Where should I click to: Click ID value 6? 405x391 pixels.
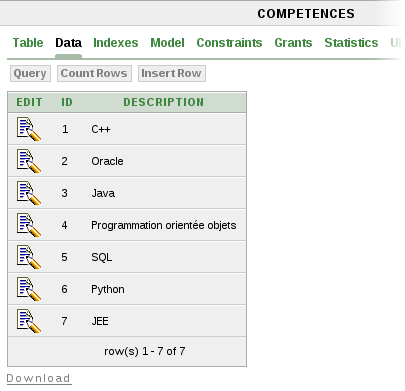[65, 289]
